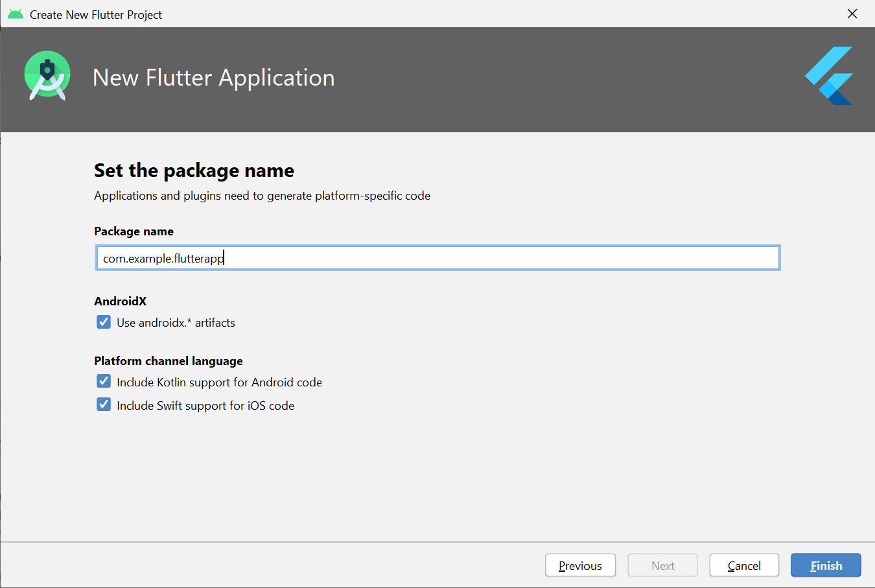The width and height of the screenshot is (875, 588).
Task: Click the "Package name" label
Action: pyautogui.click(x=134, y=231)
